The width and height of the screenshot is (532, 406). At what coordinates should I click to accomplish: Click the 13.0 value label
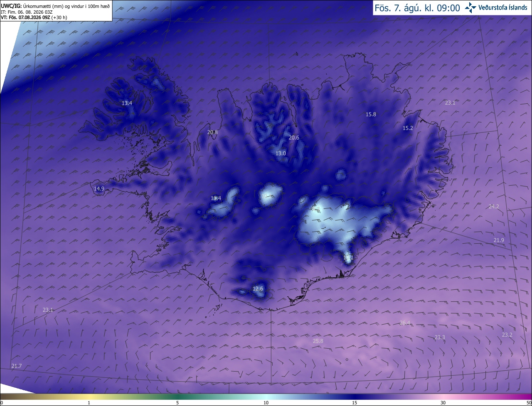pyautogui.click(x=281, y=154)
